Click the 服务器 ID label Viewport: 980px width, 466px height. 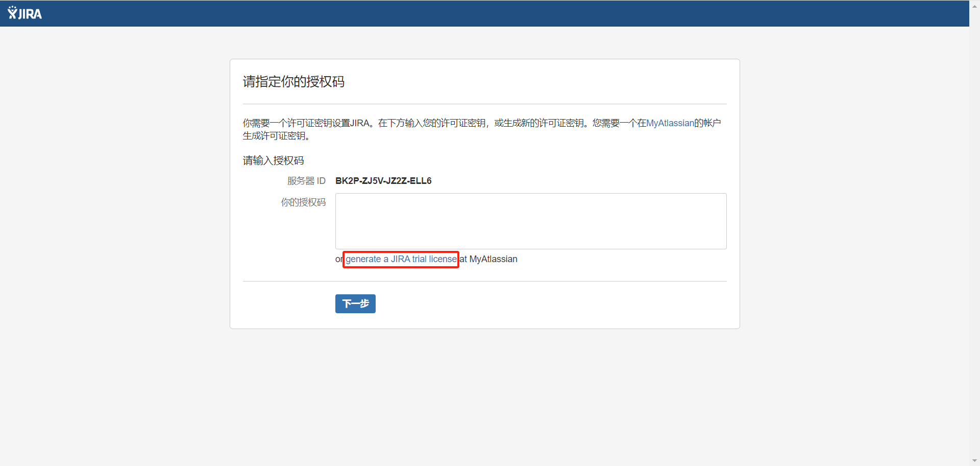[x=306, y=181]
